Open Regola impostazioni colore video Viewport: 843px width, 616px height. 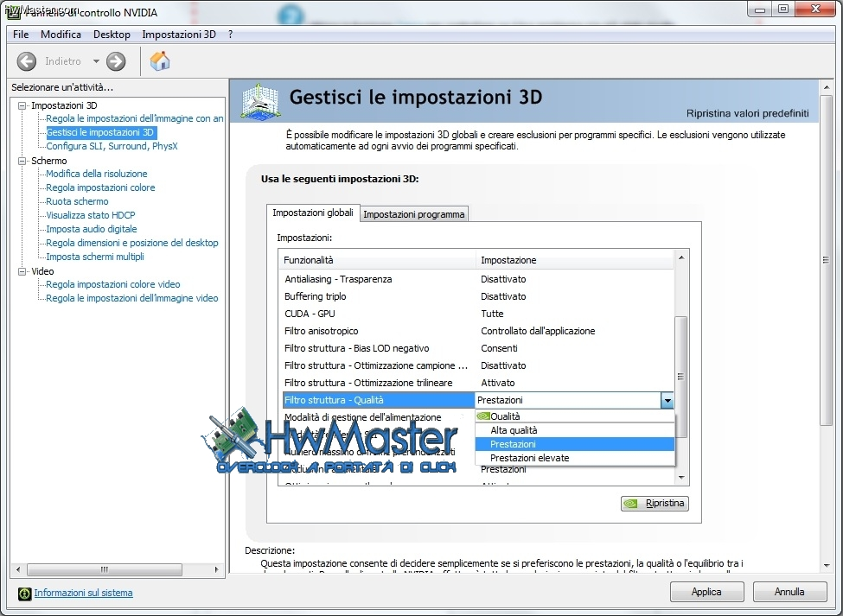(x=113, y=284)
